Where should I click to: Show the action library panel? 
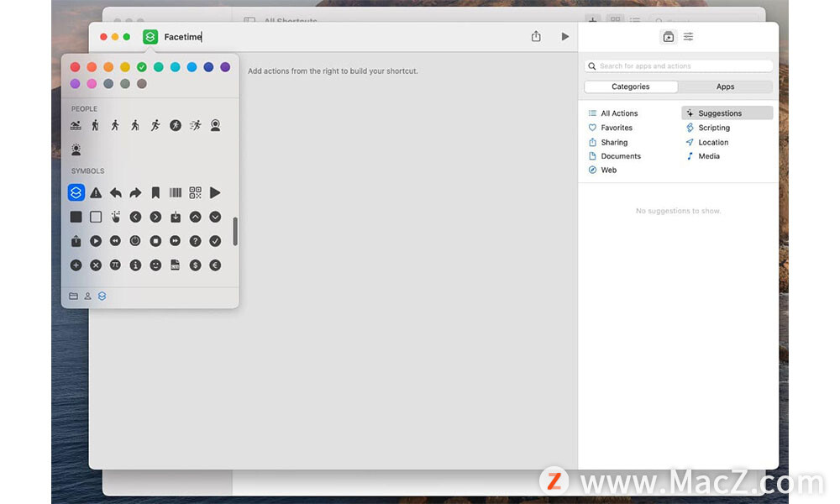[668, 37]
